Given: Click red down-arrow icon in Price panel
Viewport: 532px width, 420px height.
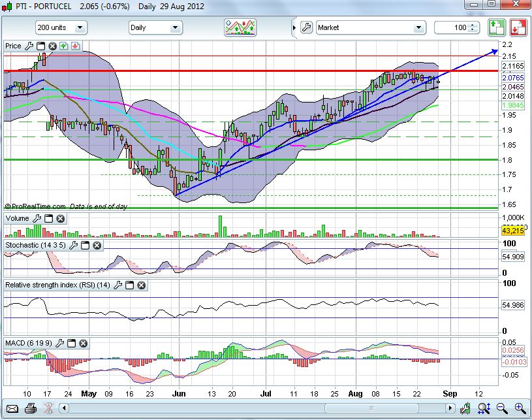Looking at the screenshot, I should coord(75,46).
